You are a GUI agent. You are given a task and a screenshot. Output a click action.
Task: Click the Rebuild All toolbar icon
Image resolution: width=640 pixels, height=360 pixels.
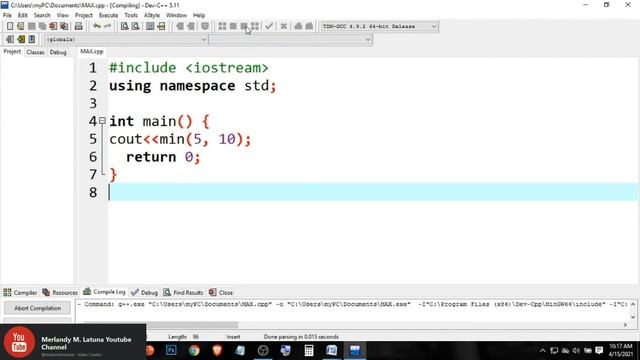[x=255, y=26]
